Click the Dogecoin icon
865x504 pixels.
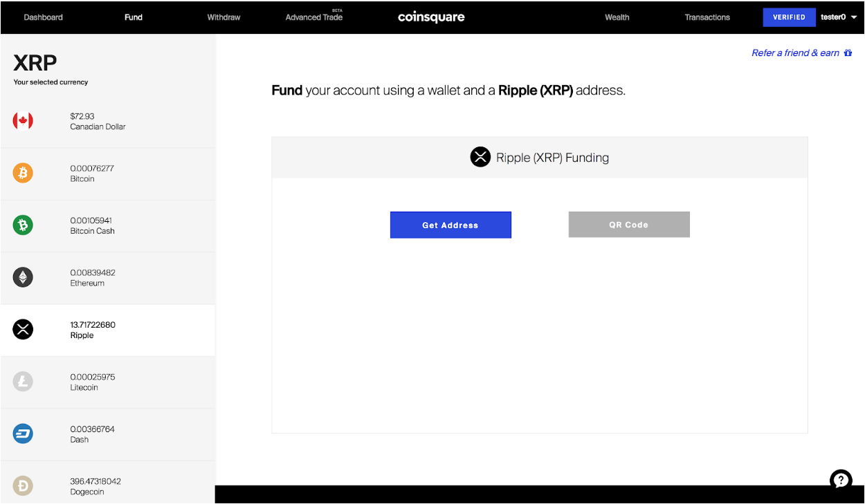click(23, 486)
